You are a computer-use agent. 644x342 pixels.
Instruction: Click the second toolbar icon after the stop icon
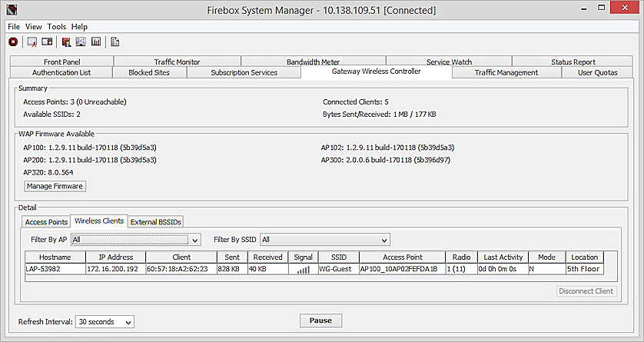tap(32, 42)
